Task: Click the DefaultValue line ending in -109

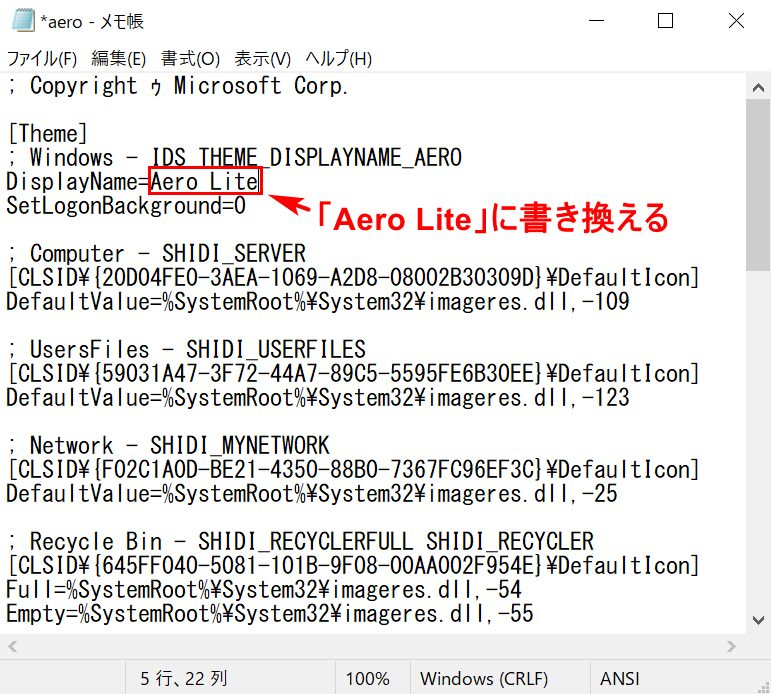Action: click(x=318, y=302)
